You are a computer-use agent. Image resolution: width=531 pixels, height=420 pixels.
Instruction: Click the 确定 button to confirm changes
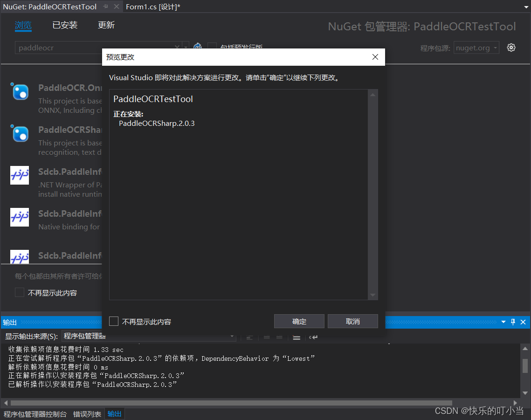[299, 321]
